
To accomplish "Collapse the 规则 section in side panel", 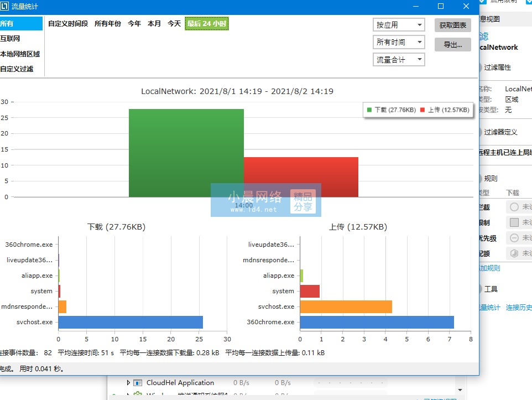I will 481,179.
